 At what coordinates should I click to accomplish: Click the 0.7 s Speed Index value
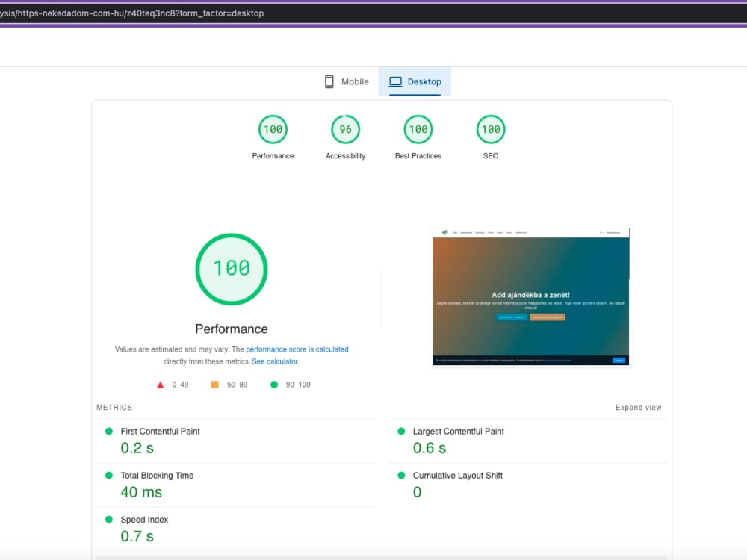(137, 537)
